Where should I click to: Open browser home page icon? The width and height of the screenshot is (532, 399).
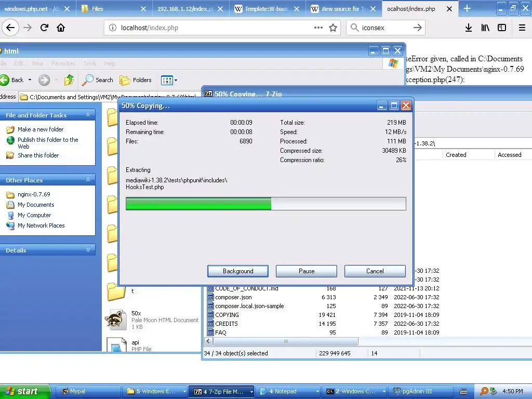(x=61, y=28)
